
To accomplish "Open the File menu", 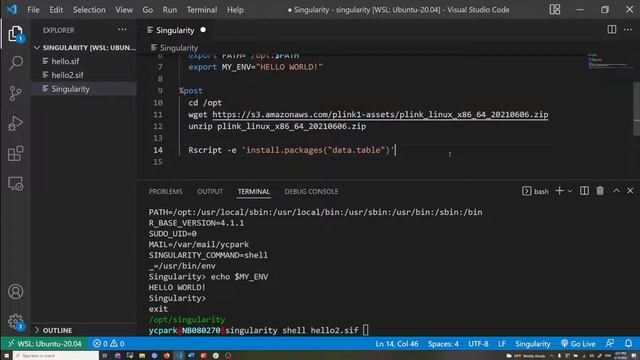I will 33,9.
